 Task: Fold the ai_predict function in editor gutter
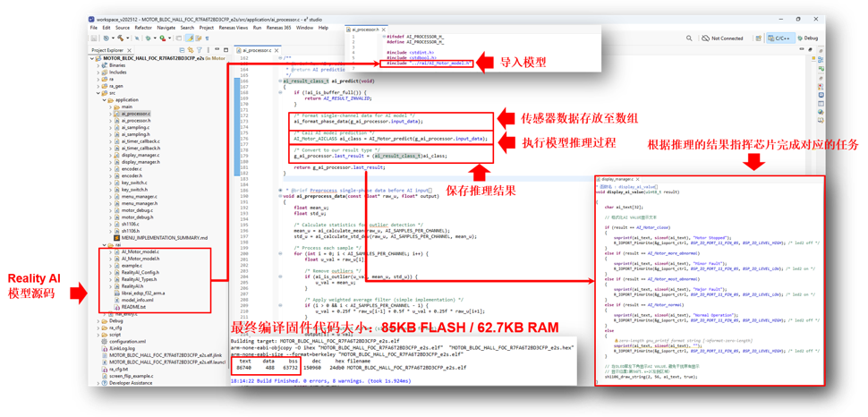tap(280, 81)
